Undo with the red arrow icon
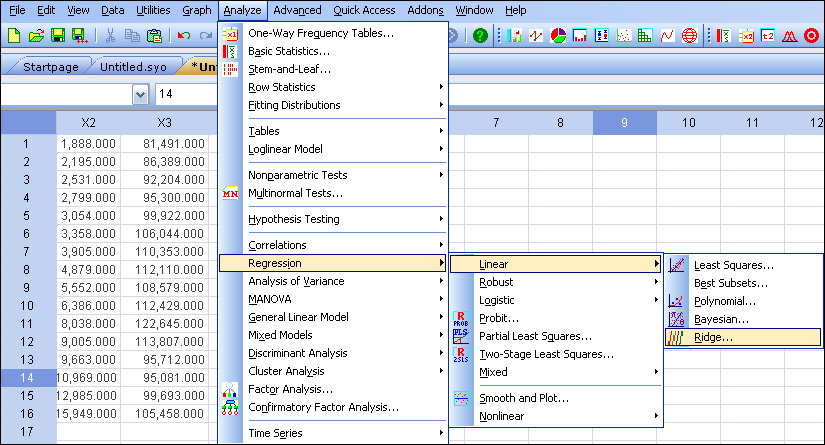The height and width of the screenshot is (445, 825). (184, 36)
